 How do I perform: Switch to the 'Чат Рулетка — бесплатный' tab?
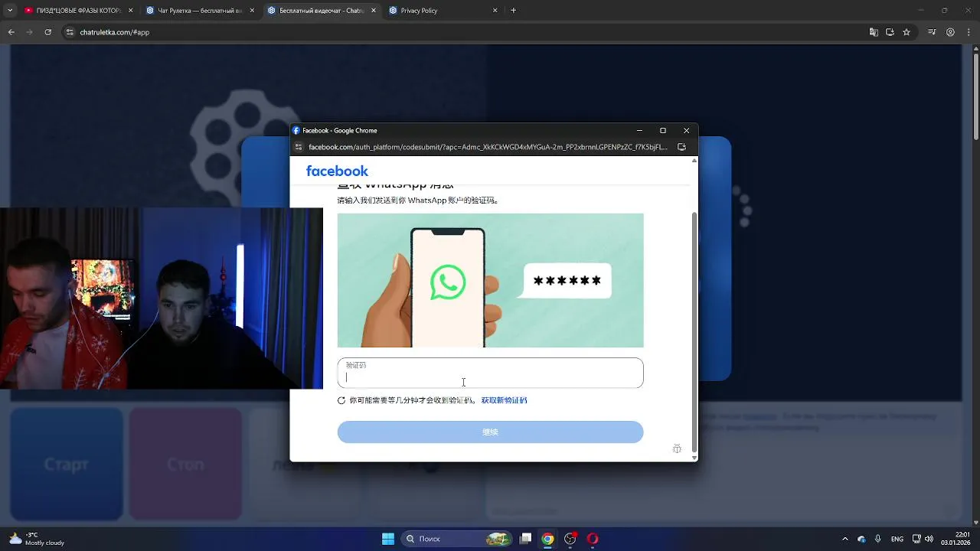tap(201, 11)
